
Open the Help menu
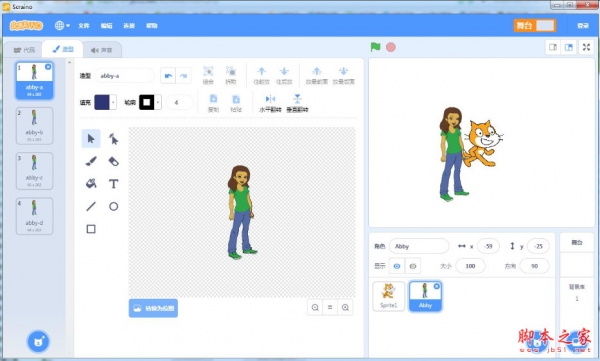click(152, 26)
